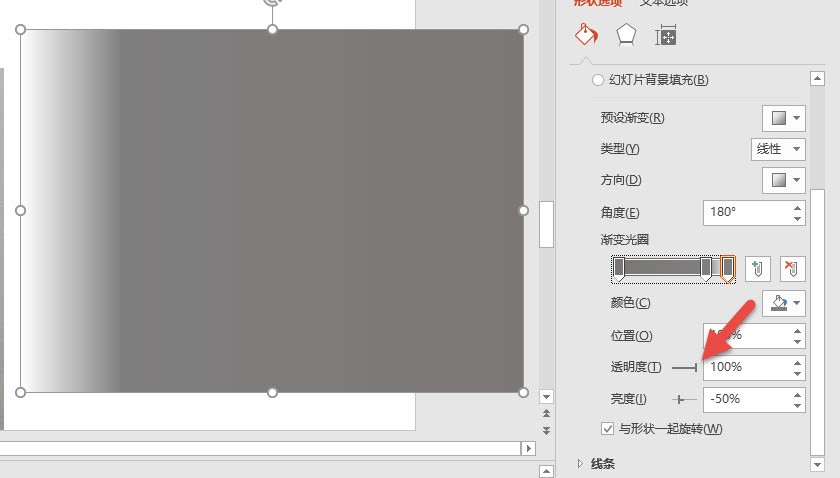840x478 pixels.
Task: Decrease the 位置 position value
Action: 797,341
